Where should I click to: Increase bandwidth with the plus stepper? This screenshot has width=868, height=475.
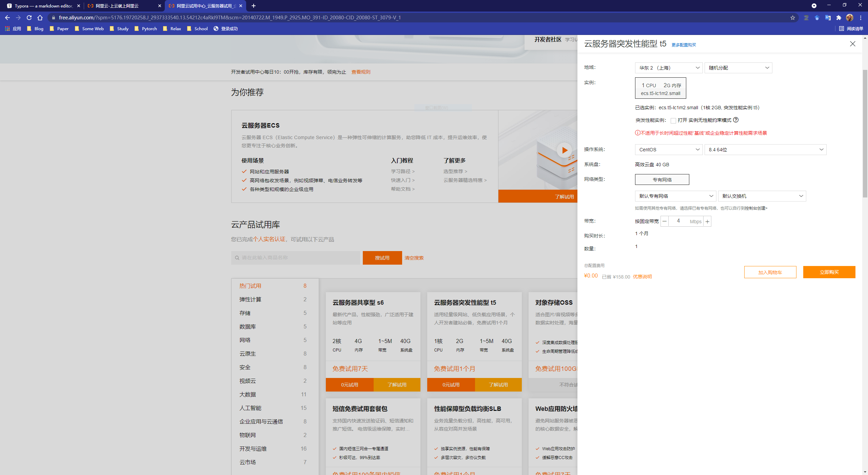pos(707,221)
